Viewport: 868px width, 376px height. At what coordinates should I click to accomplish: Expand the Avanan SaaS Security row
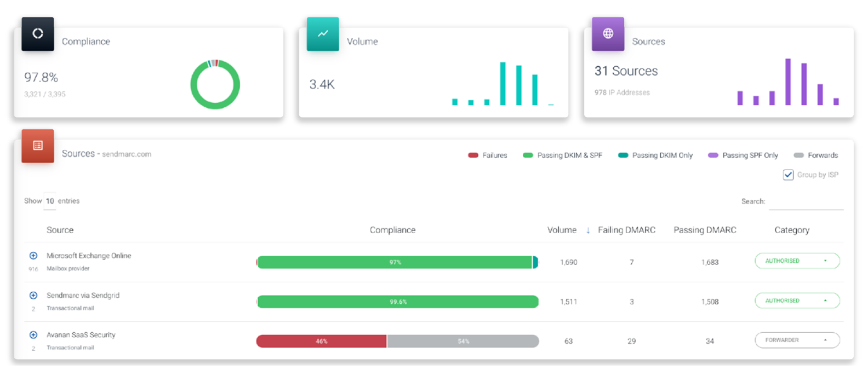point(33,335)
